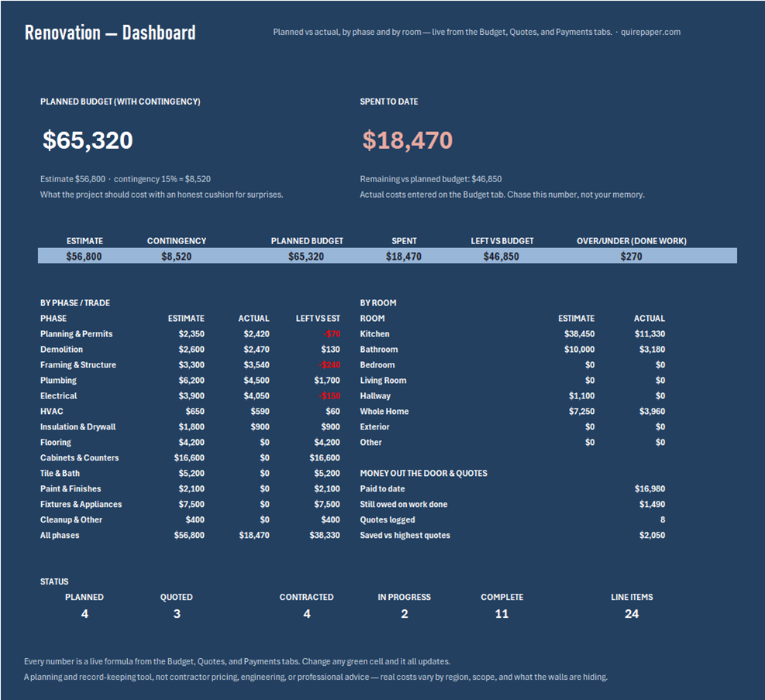Select the Kitchen room label

374,334
